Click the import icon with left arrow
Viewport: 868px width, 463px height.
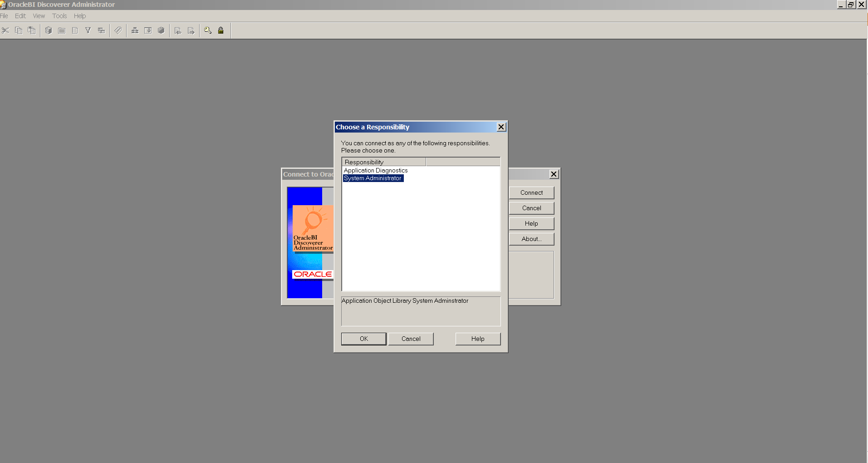[178, 30]
